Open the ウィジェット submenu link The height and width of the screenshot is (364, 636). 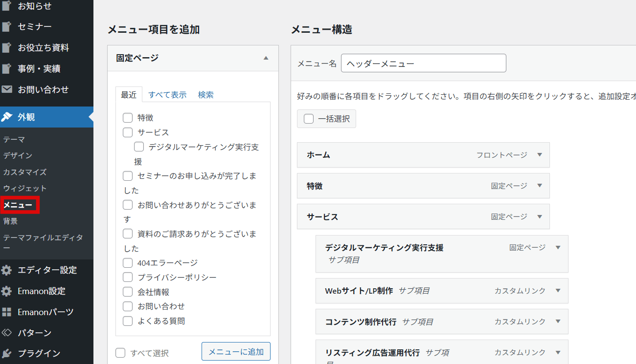25,189
